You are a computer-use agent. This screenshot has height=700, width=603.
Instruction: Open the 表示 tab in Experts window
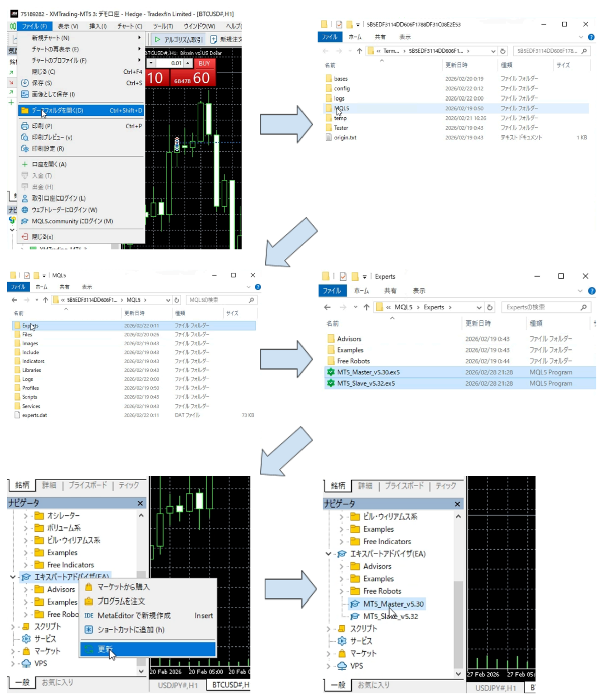[x=419, y=291]
